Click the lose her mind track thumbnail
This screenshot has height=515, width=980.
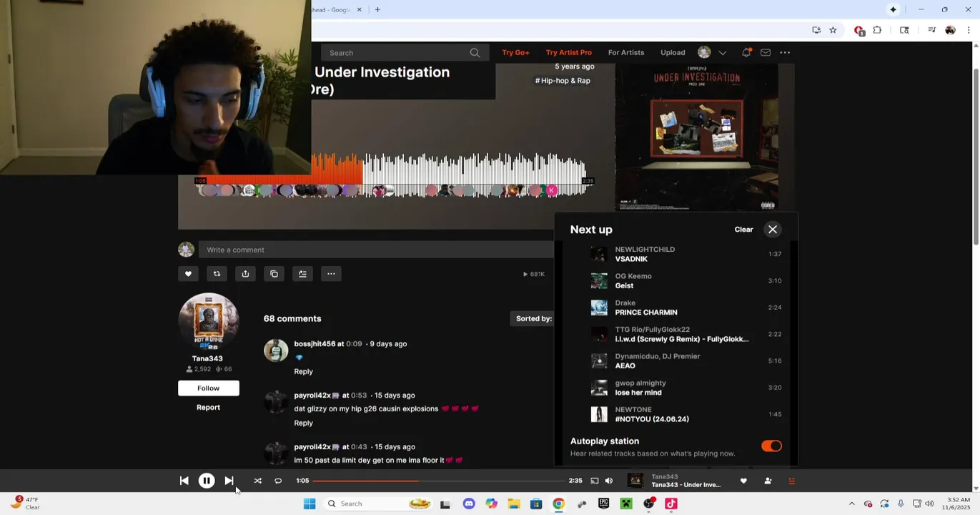599,388
